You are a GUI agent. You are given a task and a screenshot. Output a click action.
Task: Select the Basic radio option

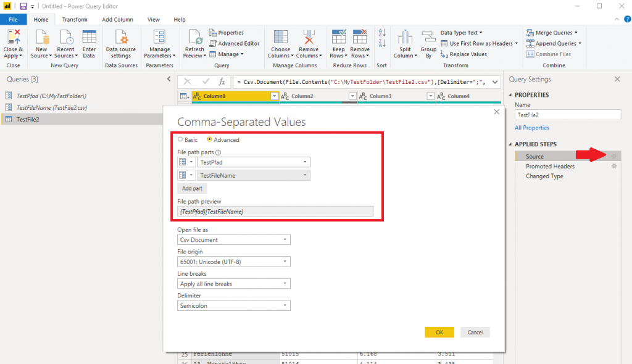[x=180, y=139]
